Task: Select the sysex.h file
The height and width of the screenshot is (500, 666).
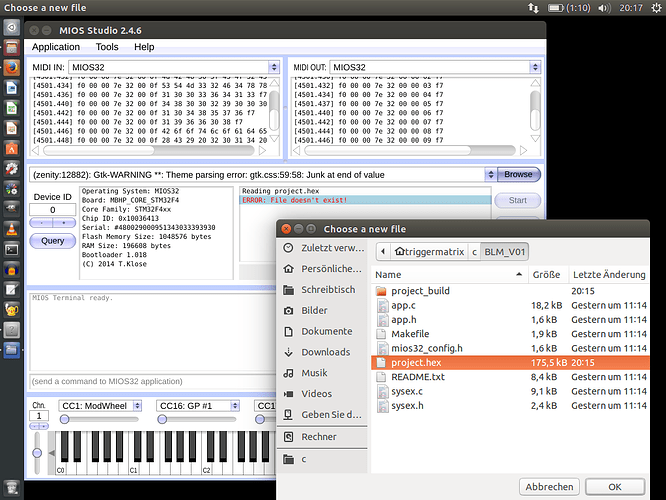Action: (511, 406)
